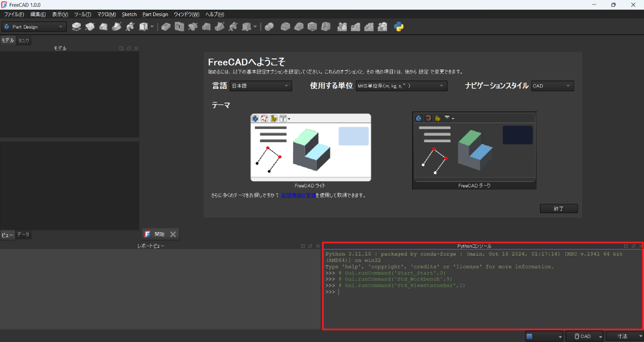Select the Boolean operation icon
This screenshot has height=342, width=644.
[269, 27]
